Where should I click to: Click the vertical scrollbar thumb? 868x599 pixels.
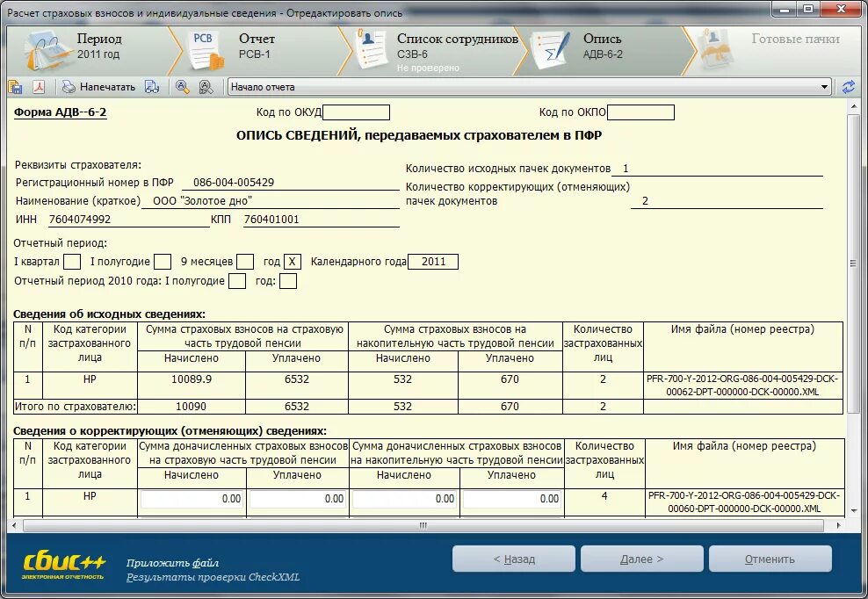pyautogui.click(x=853, y=264)
